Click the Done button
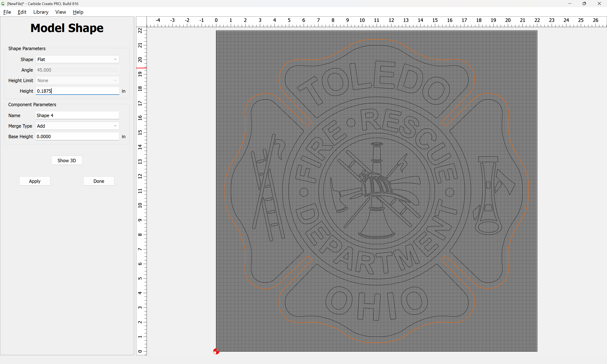607x364 pixels. click(x=99, y=181)
